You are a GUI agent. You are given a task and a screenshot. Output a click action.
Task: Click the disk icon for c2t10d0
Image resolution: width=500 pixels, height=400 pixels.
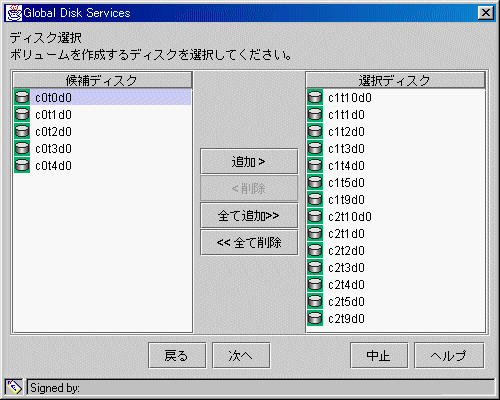(315, 217)
